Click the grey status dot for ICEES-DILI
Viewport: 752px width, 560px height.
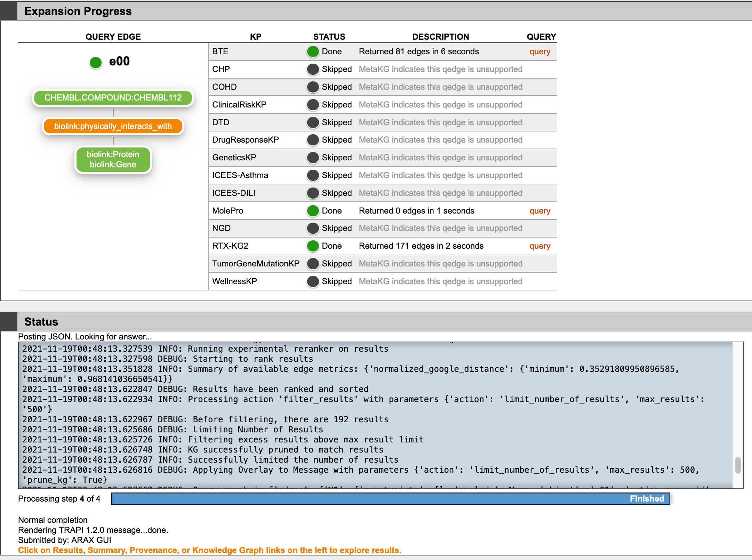313,193
